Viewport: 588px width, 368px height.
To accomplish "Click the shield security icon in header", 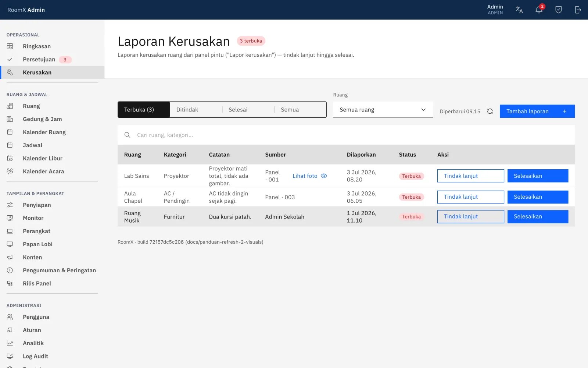I will (559, 10).
